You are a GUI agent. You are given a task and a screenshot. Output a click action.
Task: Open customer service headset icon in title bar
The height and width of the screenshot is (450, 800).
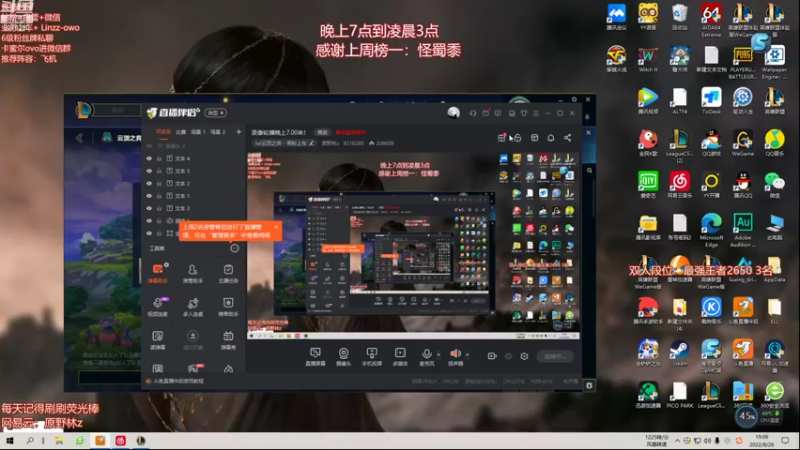[x=473, y=113]
